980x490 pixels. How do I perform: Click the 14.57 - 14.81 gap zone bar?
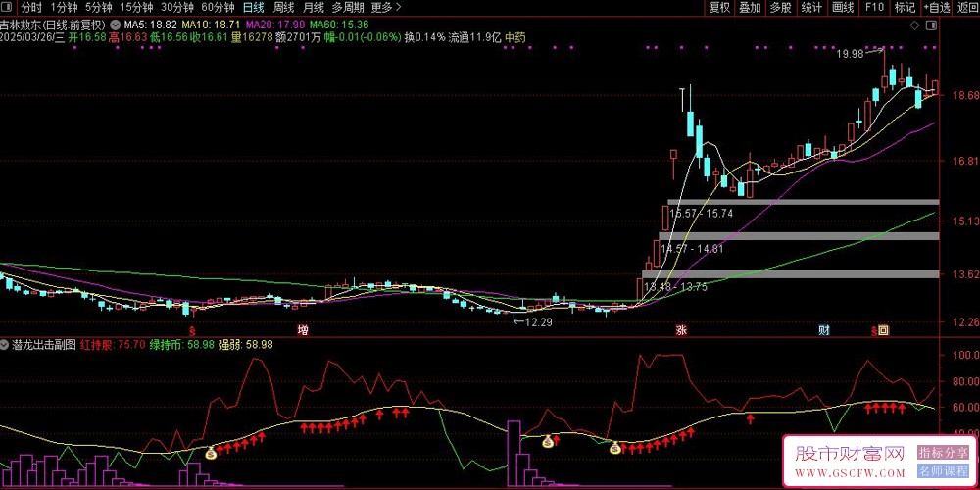pyautogui.click(x=799, y=235)
